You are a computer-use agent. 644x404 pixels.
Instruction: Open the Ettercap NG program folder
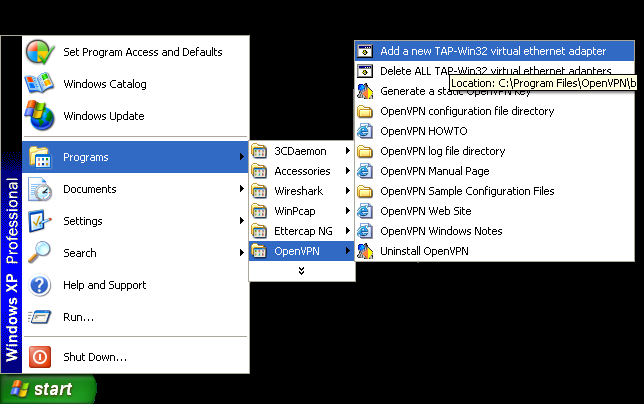click(x=302, y=231)
